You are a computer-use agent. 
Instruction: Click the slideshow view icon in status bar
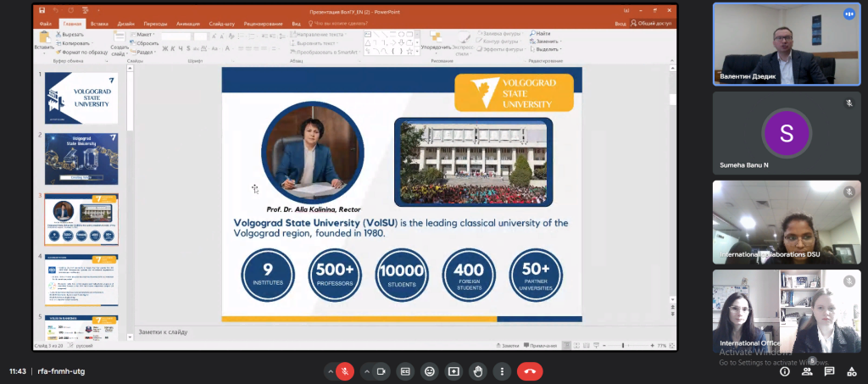tap(596, 345)
